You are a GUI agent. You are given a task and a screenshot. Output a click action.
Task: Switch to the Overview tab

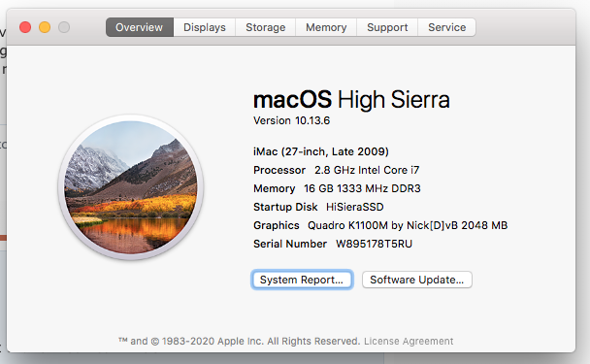[140, 27]
